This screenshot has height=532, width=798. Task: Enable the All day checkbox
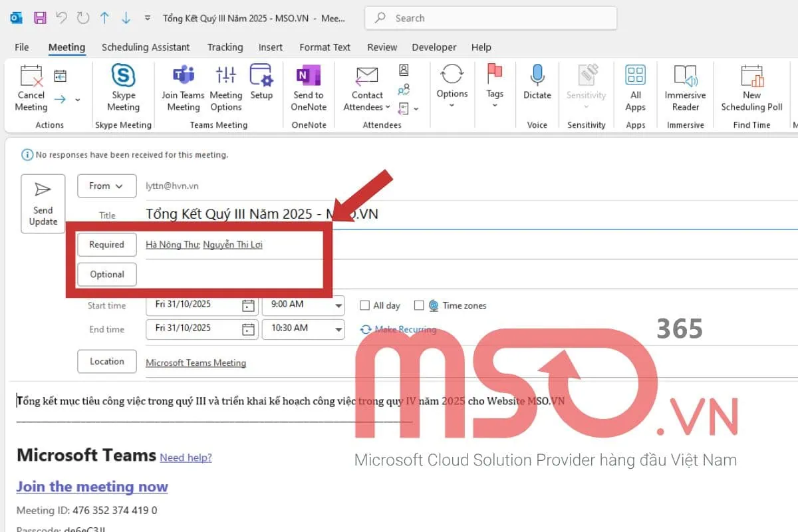point(364,305)
